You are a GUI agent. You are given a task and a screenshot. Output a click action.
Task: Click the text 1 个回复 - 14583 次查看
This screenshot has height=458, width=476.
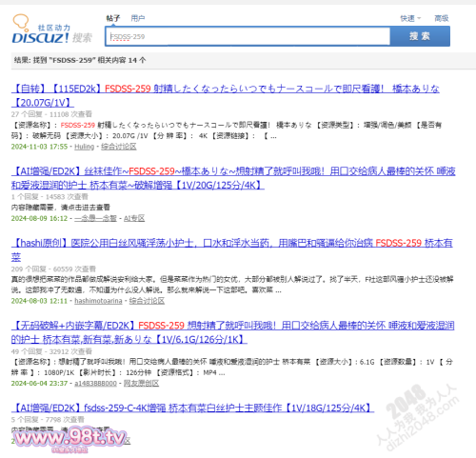coord(50,197)
